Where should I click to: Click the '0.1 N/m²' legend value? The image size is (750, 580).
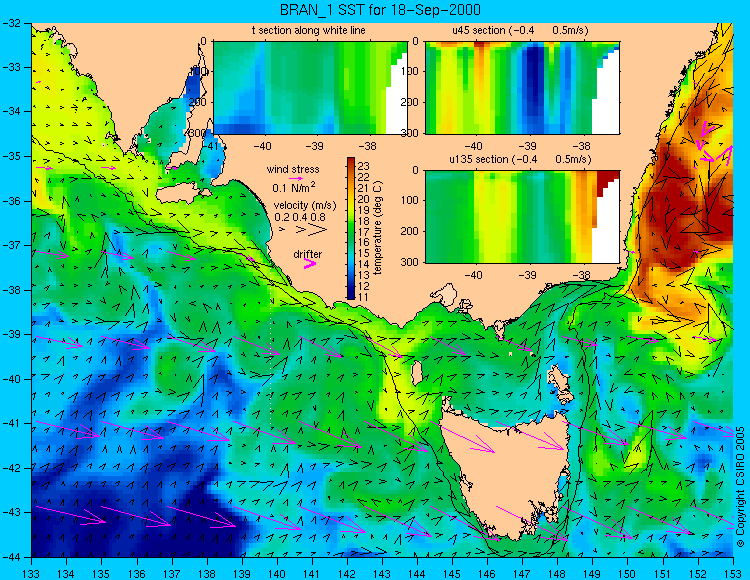pos(294,187)
